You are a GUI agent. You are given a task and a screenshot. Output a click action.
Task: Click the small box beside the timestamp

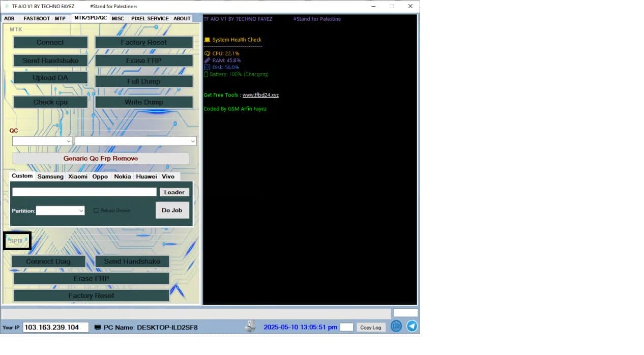tap(346, 327)
